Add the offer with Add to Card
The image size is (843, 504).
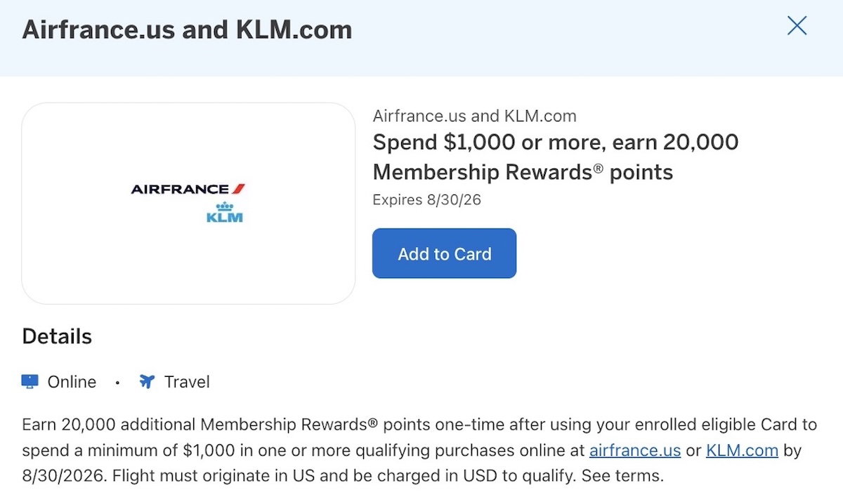(444, 253)
